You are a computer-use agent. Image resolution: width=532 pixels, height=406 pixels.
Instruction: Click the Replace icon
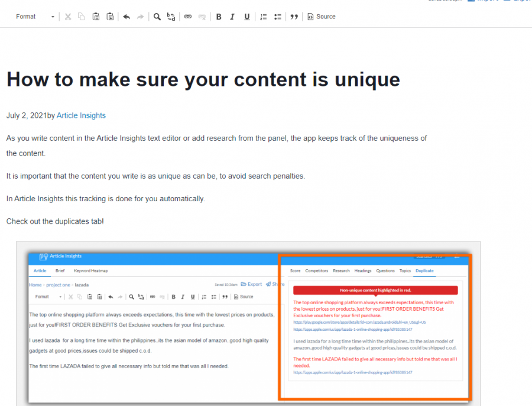point(171,17)
